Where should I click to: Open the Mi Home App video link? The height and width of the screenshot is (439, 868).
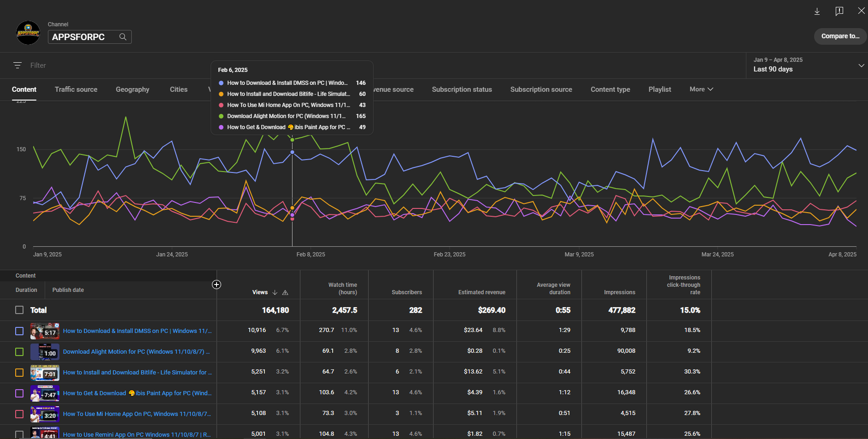pos(137,414)
